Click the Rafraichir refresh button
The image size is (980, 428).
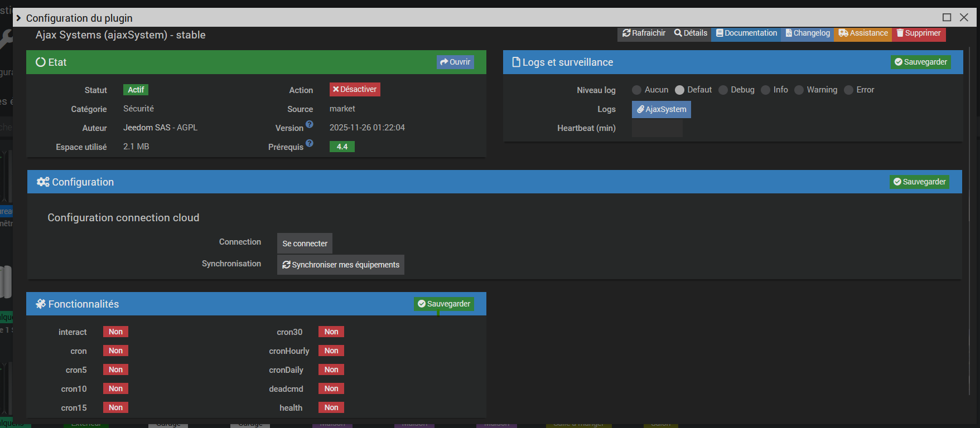pyautogui.click(x=644, y=33)
